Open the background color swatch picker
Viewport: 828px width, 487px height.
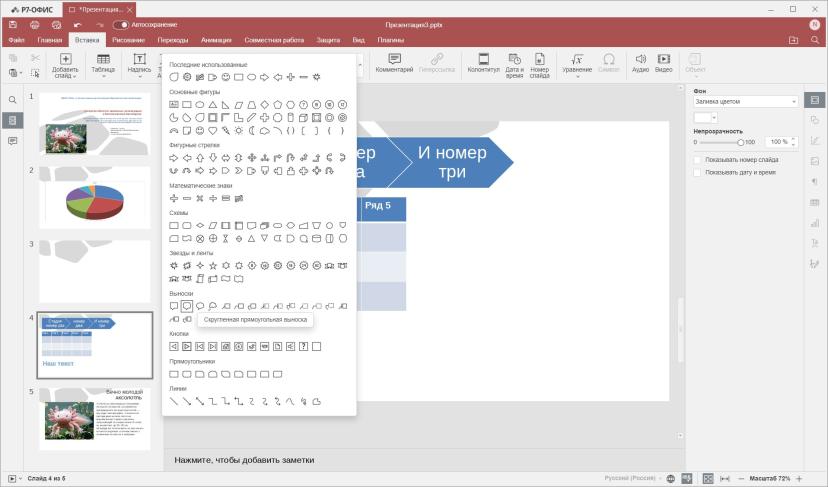pos(705,117)
